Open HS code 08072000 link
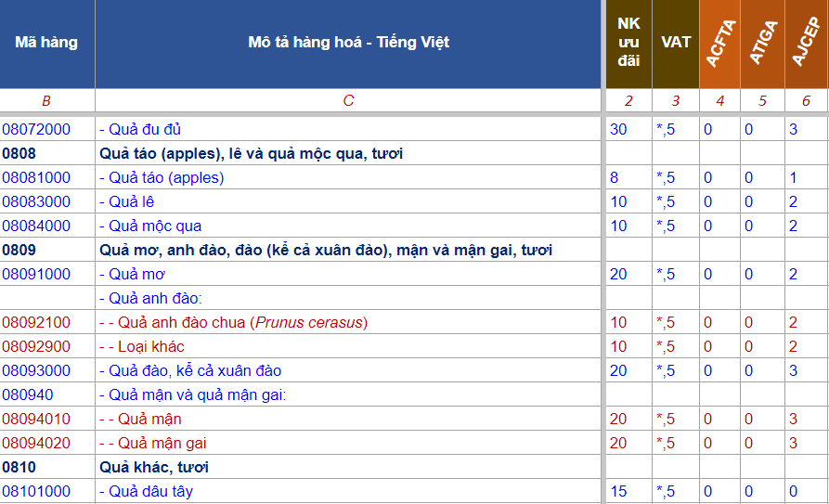829x504 pixels. 36,129
